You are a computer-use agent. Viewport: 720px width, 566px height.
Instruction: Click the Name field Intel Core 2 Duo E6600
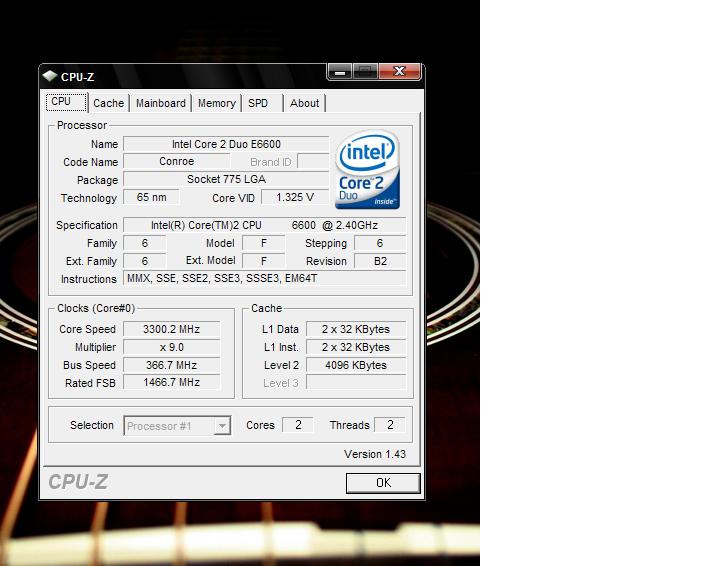point(226,144)
